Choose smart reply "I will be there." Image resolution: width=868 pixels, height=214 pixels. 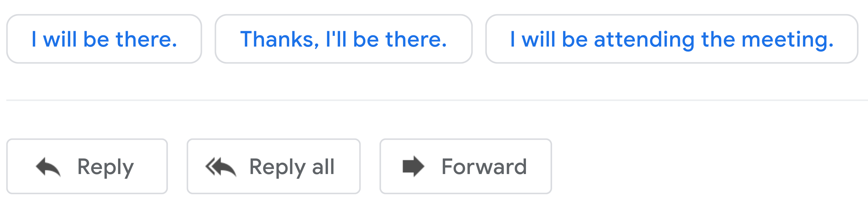[x=104, y=39]
